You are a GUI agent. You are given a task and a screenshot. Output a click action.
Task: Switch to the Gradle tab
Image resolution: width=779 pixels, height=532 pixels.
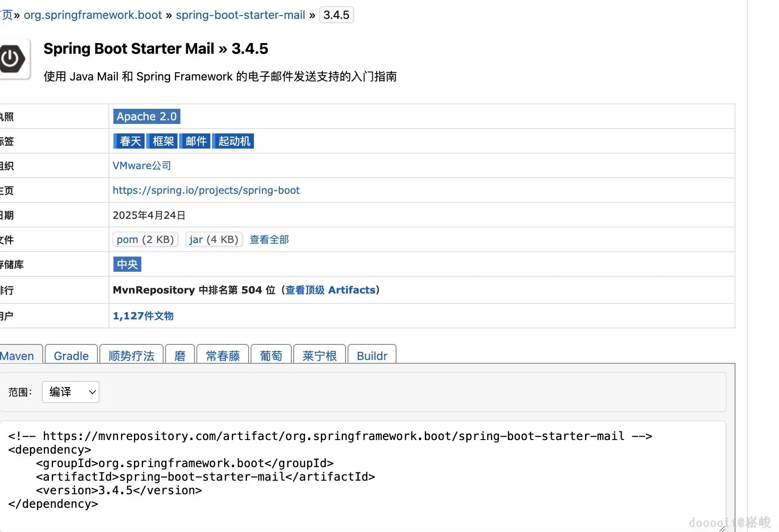(71, 355)
